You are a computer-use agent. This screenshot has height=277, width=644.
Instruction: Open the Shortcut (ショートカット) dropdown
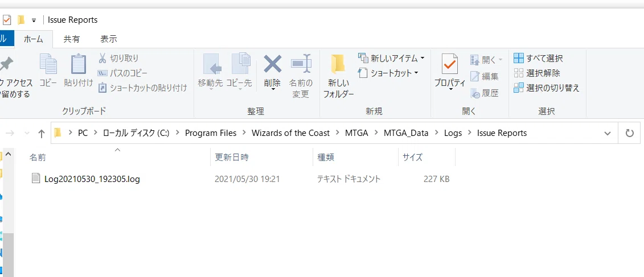388,73
